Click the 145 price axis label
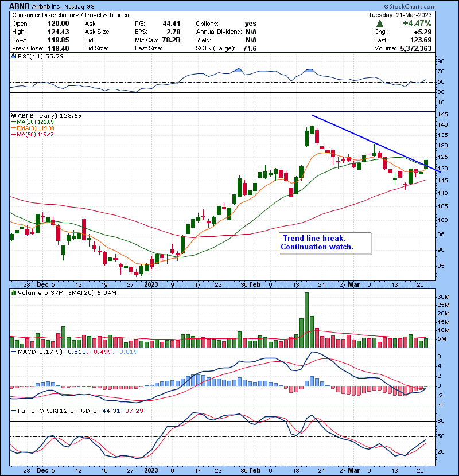Screen dimensions: 459x476 [442, 115]
